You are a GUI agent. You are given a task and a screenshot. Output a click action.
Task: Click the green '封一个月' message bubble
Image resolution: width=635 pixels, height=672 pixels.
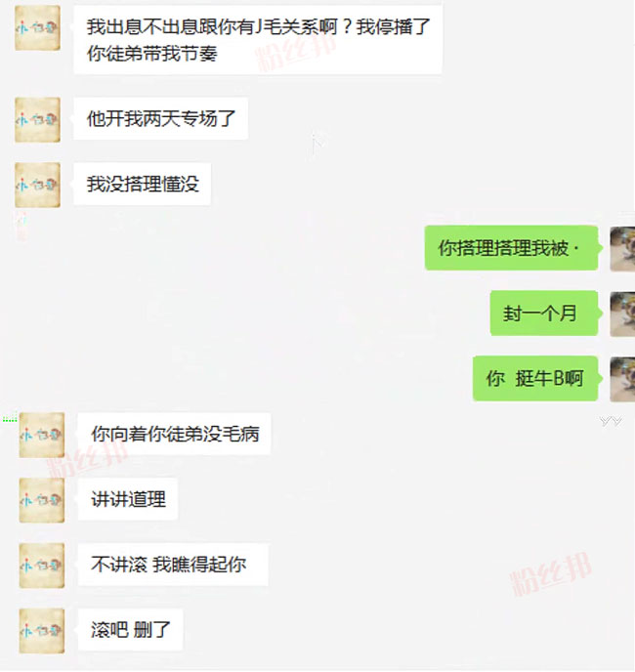pos(544,314)
